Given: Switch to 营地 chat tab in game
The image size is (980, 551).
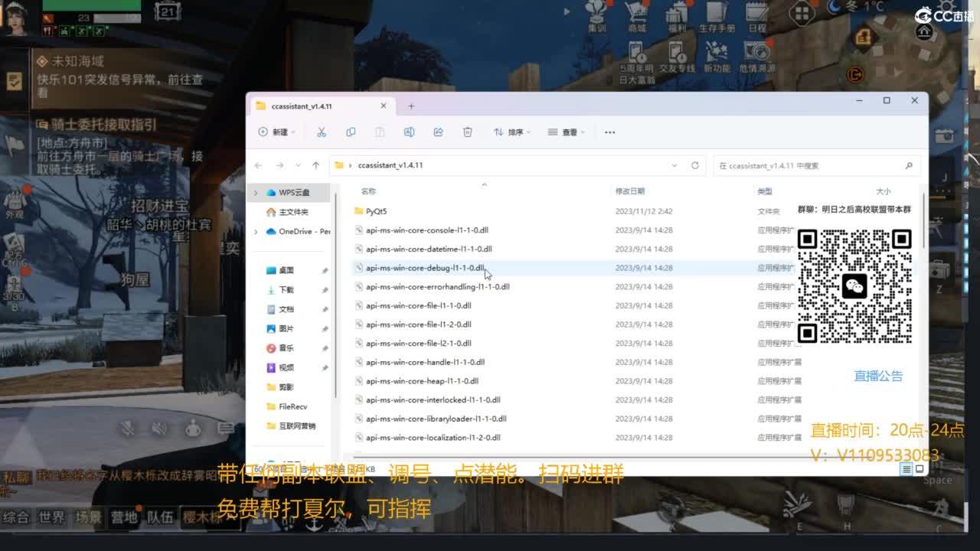Looking at the screenshot, I should [x=124, y=517].
